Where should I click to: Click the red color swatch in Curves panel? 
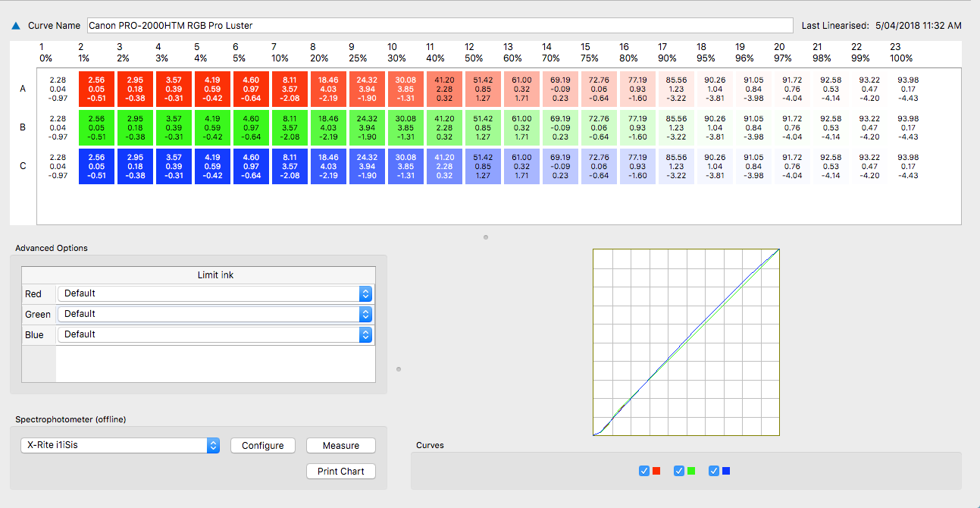656,471
